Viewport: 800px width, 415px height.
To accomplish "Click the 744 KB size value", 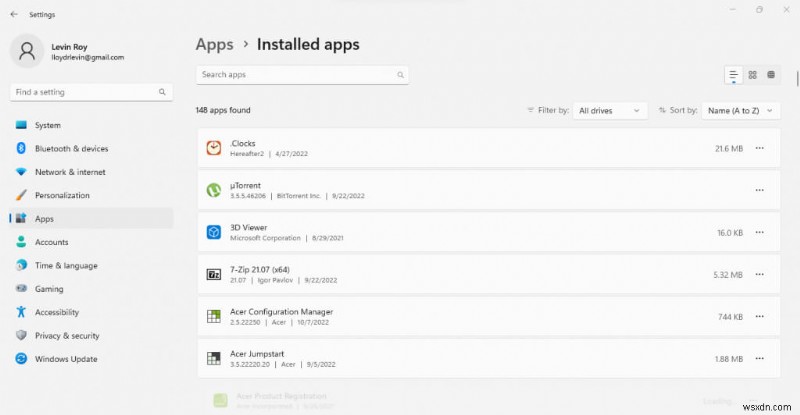I will pos(731,317).
